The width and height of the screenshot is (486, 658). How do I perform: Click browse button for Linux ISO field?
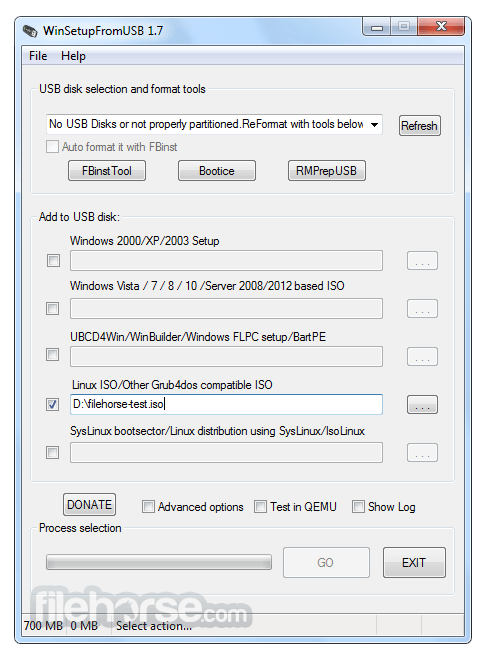[x=422, y=405]
